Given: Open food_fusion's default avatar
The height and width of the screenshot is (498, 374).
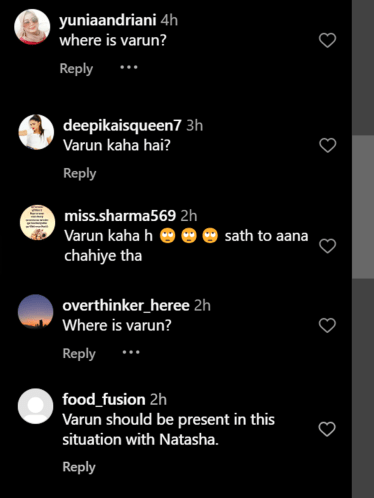Looking at the screenshot, I should (35, 406).
